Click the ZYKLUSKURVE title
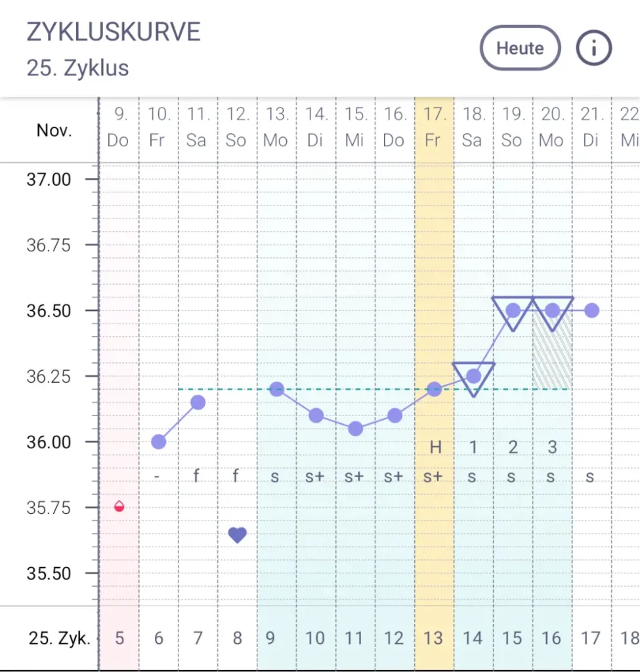This screenshot has width=640, height=672. [x=113, y=31]
